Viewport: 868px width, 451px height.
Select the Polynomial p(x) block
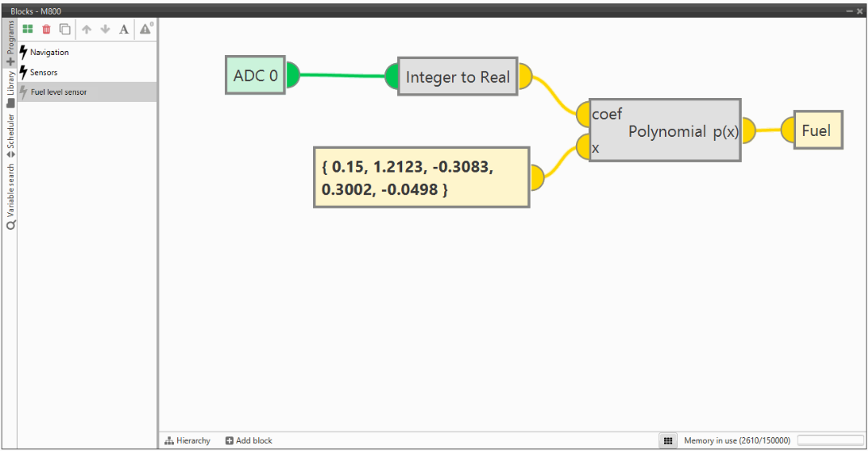coord(664,131)
